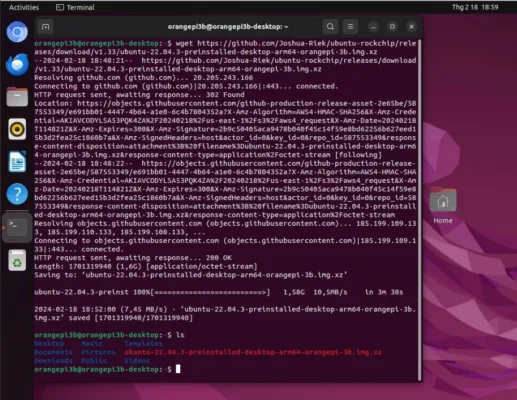Click the red .img.xz filename in ls output
The image size is (517, 400).
click(253, 352)
